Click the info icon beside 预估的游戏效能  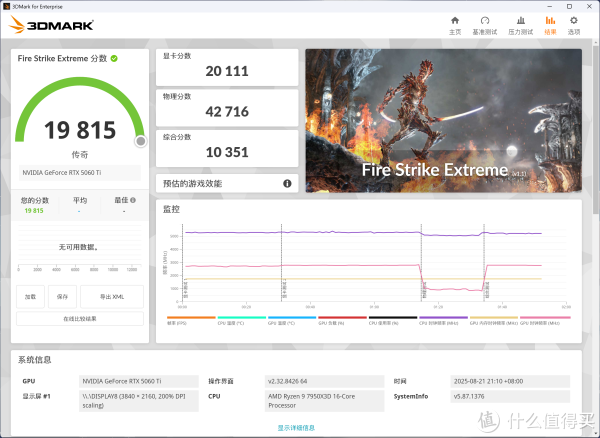point(287,184)
